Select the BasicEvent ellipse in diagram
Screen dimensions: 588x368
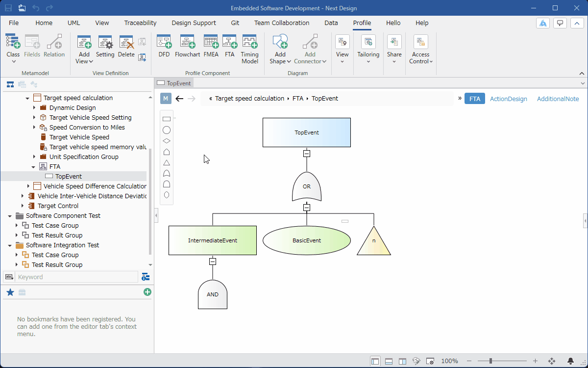click(307, 240)
